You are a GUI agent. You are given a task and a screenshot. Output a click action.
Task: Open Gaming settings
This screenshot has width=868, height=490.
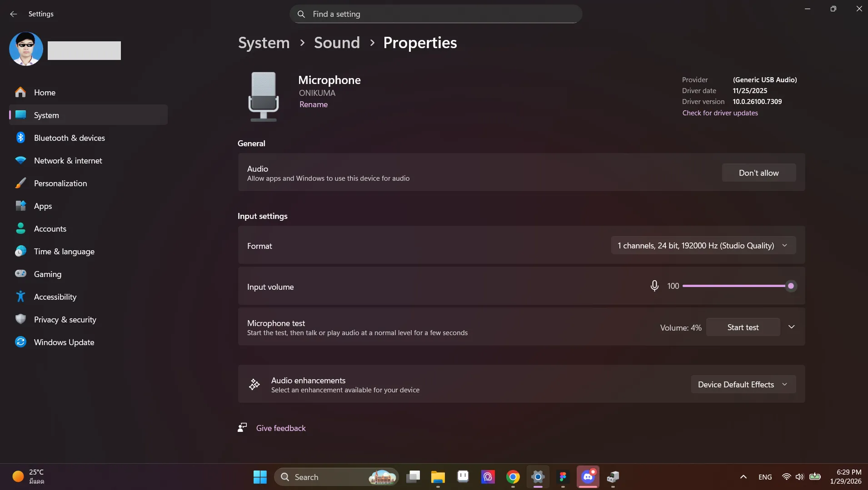tap(88, 274)
